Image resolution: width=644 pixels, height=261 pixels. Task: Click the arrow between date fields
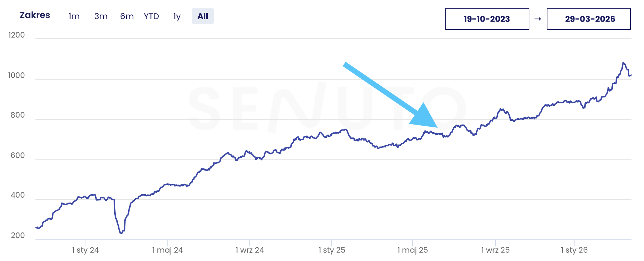538,19
